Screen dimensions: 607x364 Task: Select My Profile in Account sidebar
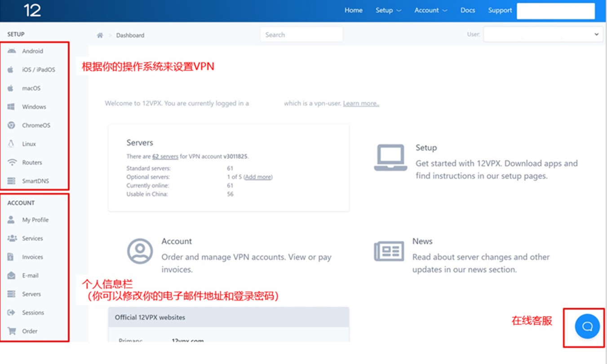click(x=35, y=220)
